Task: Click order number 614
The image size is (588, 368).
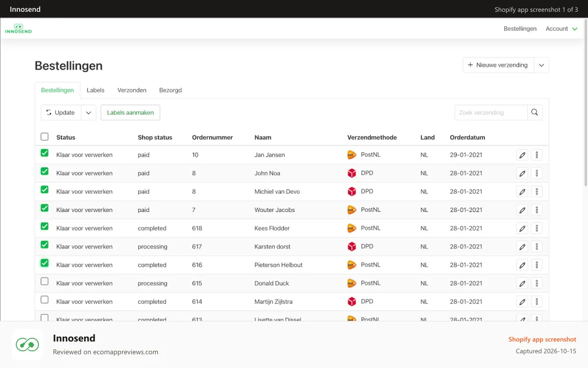Action: pos(197,302)
